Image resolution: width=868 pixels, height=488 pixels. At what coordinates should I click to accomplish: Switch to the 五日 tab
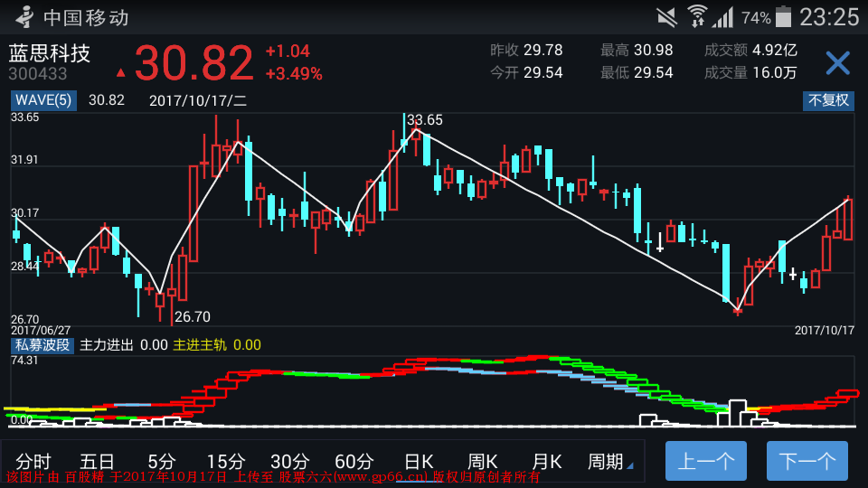click(97, 462)
